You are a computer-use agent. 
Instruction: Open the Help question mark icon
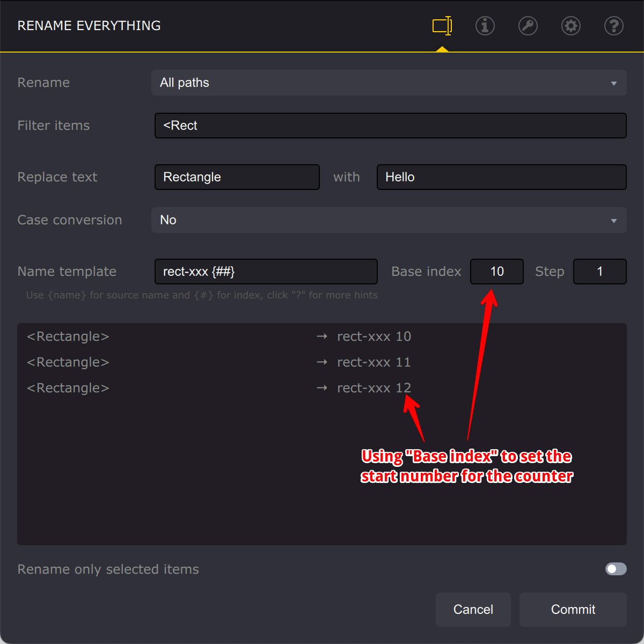click(613, 26)
